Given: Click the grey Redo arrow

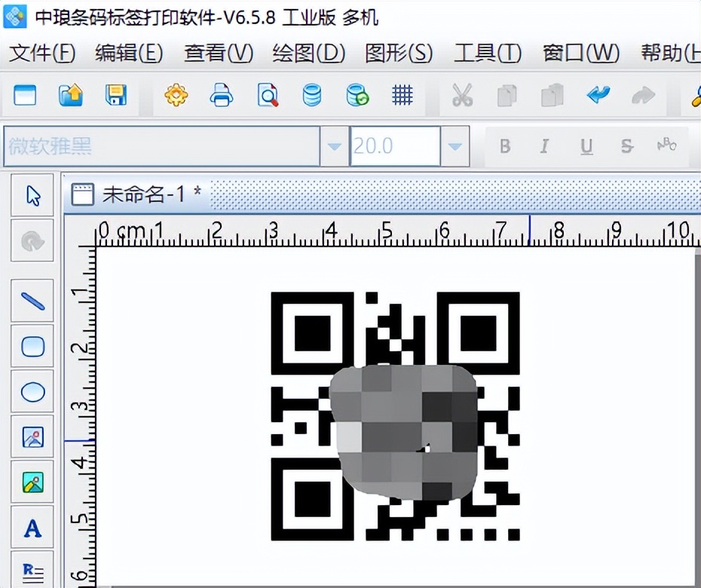Looking at the screenshot, I should click(x=643, y=95).
